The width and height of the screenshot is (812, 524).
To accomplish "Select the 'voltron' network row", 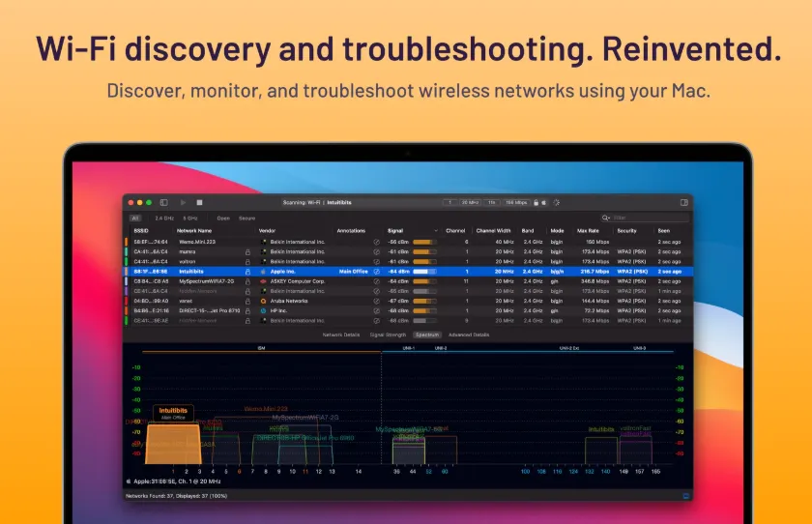I will [408, 261].
